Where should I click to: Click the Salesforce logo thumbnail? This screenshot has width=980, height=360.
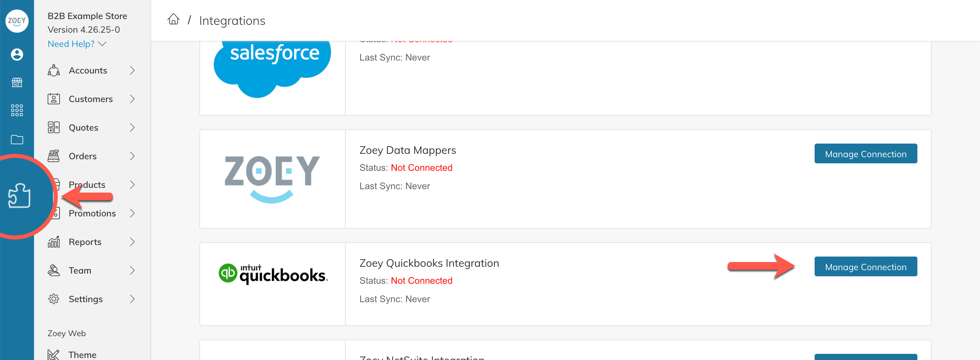272,69
